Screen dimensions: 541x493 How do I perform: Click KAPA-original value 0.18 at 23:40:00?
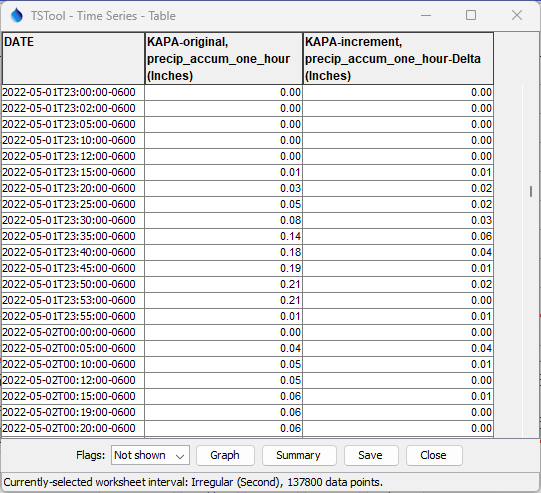[224, 252]
